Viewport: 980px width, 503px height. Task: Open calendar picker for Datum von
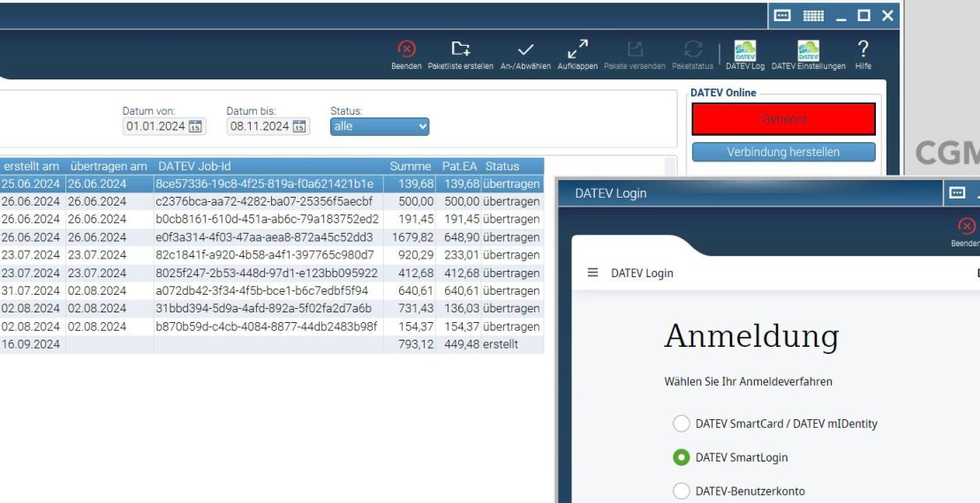pos(195,127)
